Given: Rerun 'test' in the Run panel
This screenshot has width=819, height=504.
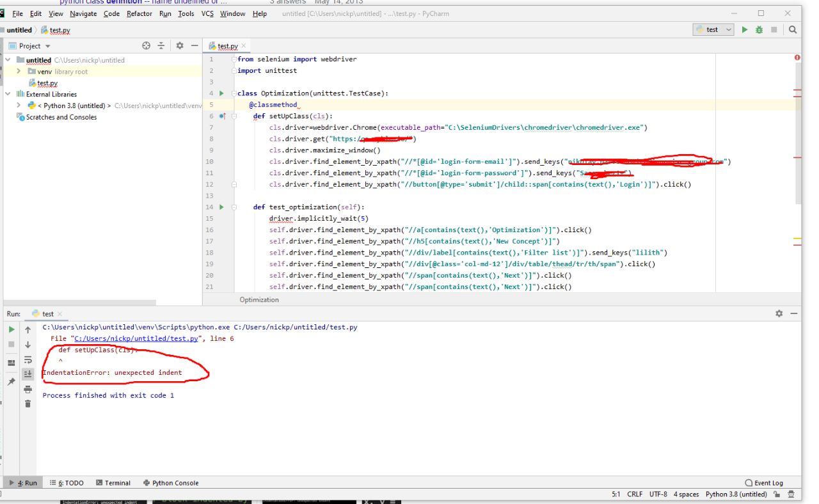Looking at the screenshot, I should point(11,329).
